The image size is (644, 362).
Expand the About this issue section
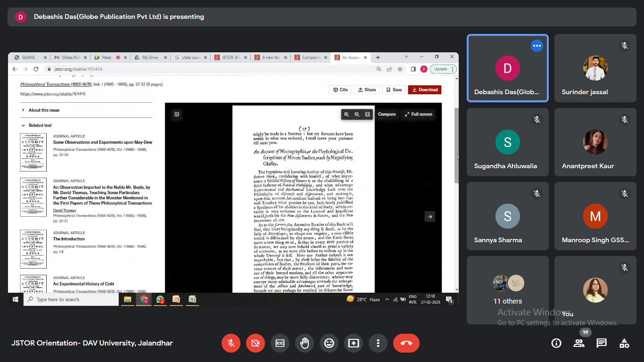44,110
